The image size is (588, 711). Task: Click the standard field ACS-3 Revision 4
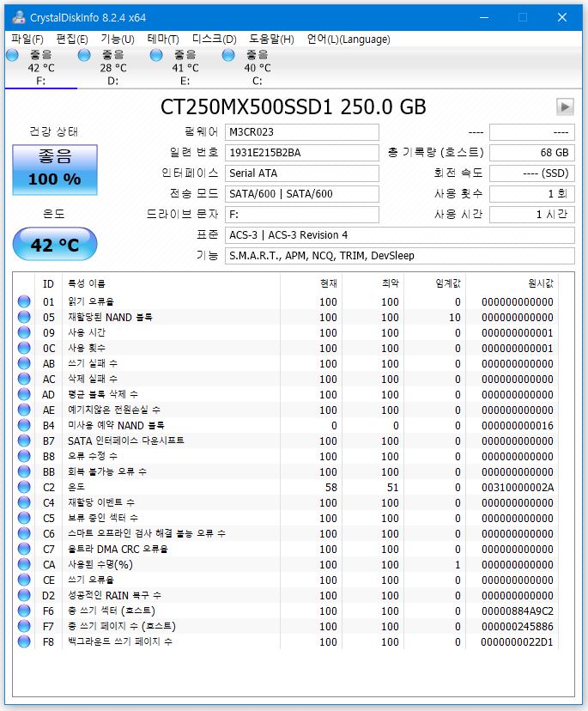(x=400, y=235)
